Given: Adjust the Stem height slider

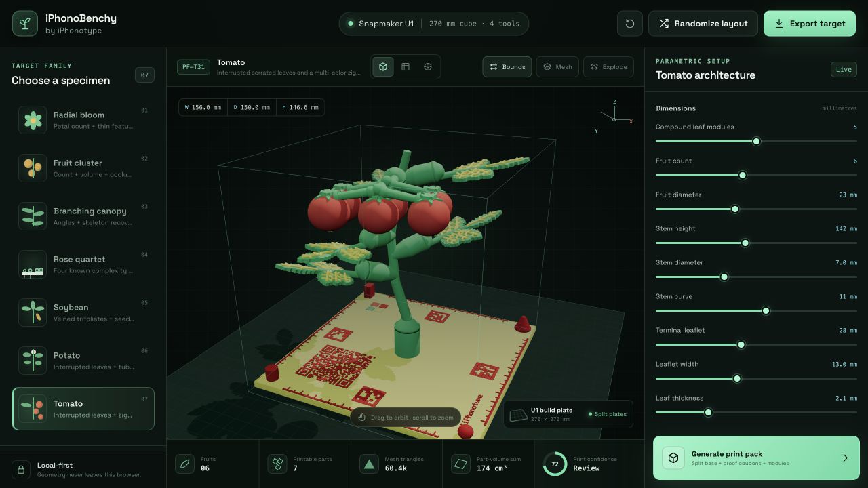Looking at the screenshot, I should point(756,243).
